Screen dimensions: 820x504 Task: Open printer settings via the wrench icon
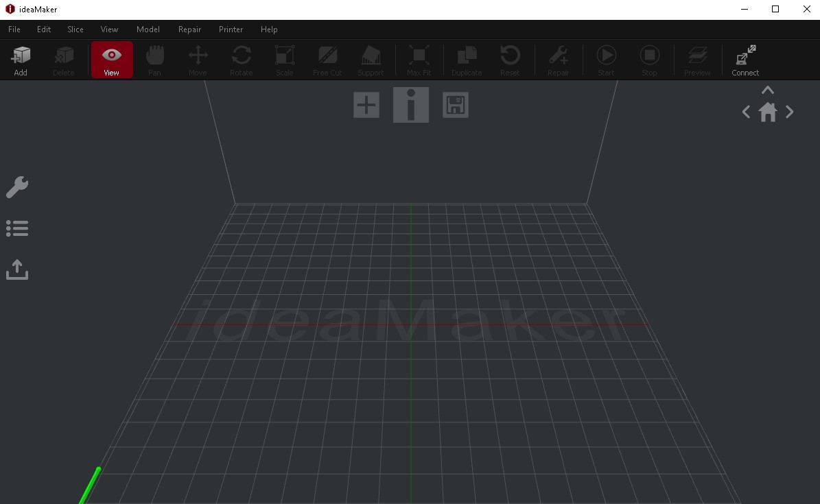click(16, 187)
